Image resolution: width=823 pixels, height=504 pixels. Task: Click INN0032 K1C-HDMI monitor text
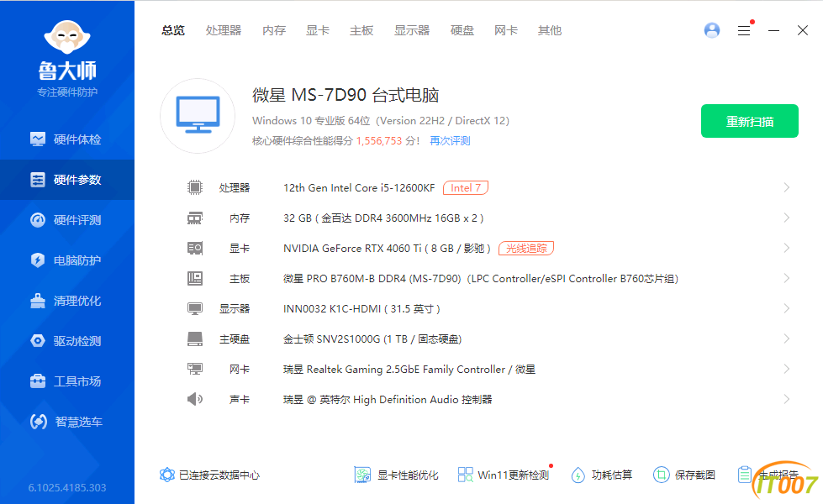pos(361,309)
